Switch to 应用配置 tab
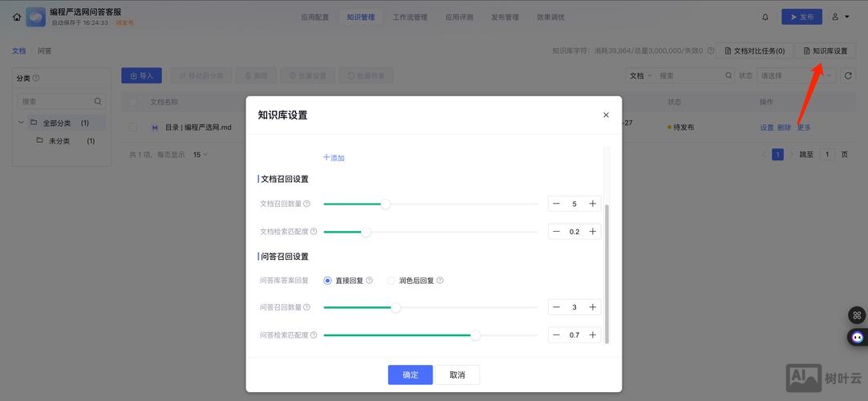 pos(315,17)
